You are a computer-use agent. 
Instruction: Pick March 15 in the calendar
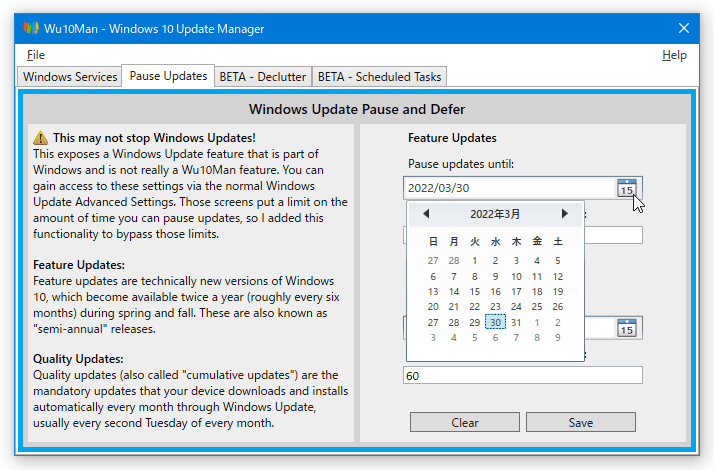[474, 291]
